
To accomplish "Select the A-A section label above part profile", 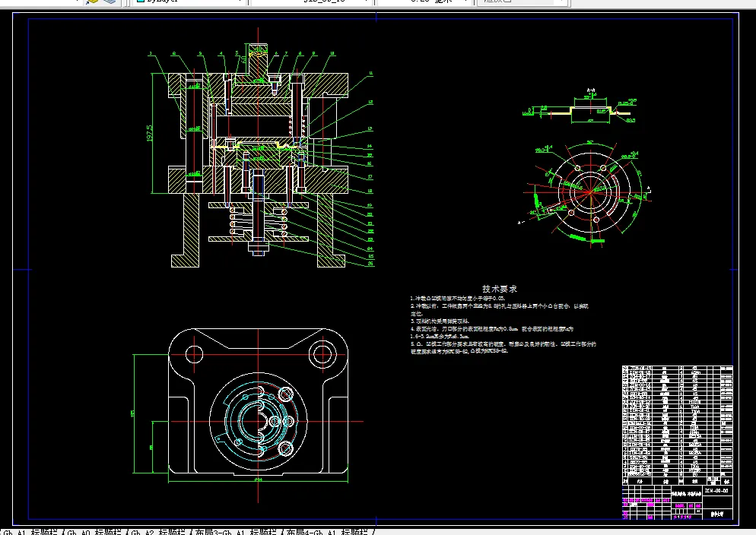I will [591, 90].
